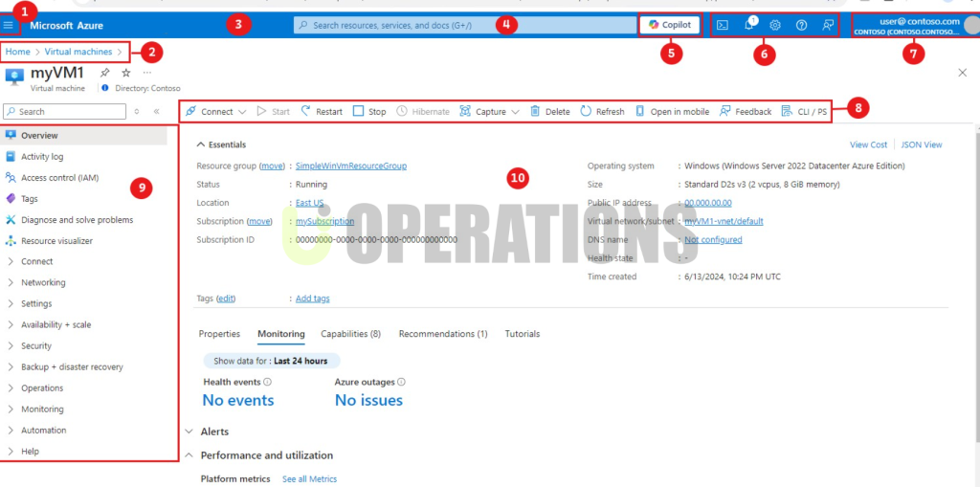Switch to the Capabilities (8) tab

(350, 334)
